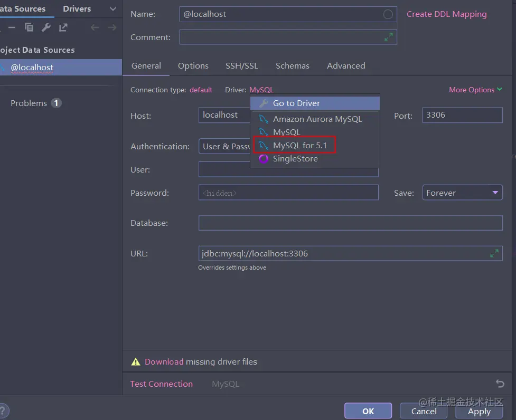Click into the Database input field
Screen dimensions: 516x420
coord(351,223)
